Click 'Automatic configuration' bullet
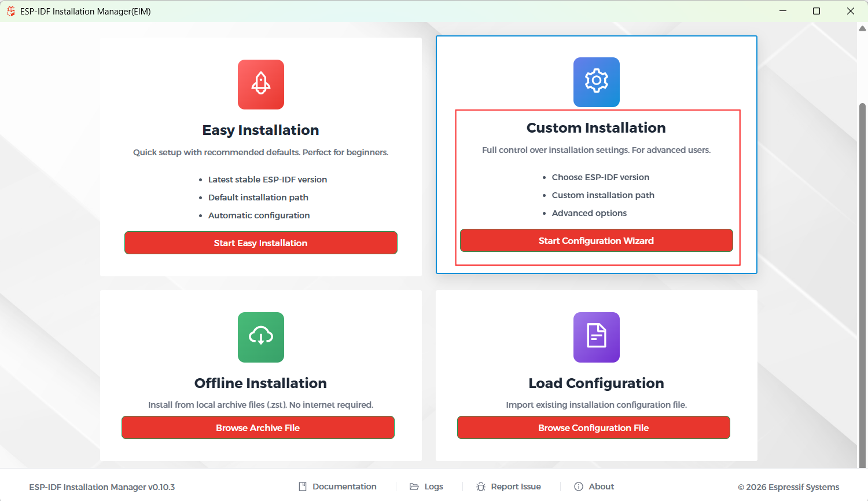The image size is (868, 501). [259, 215]
